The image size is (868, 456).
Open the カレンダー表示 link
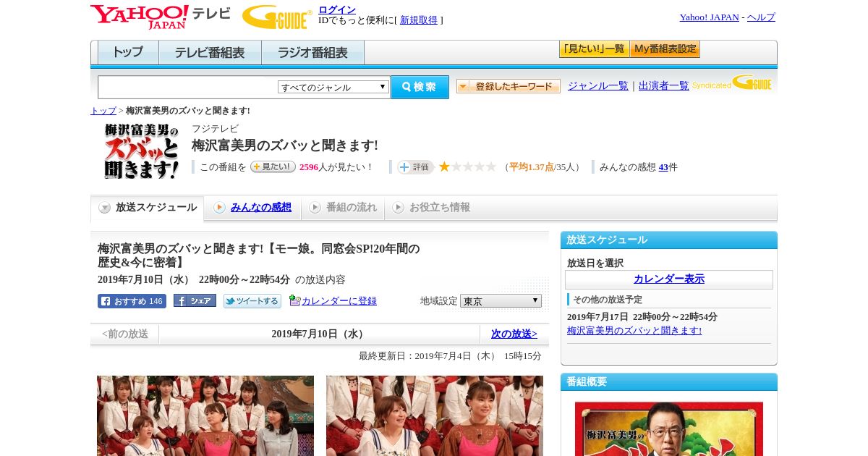pyautogui.click(x=669, y=279)
